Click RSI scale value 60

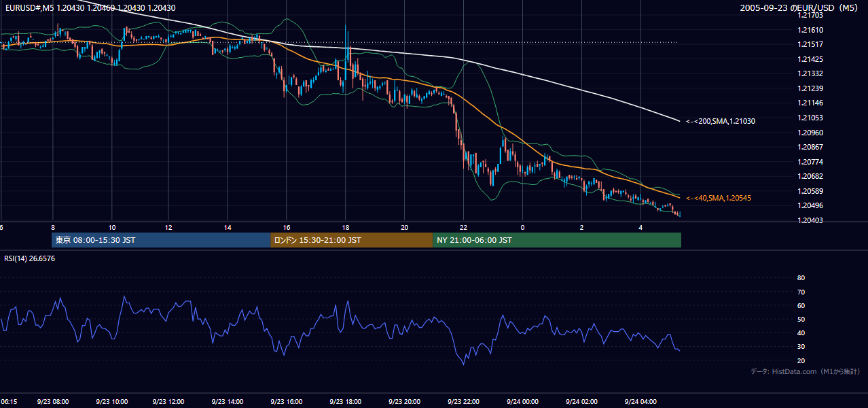point(801,305)
